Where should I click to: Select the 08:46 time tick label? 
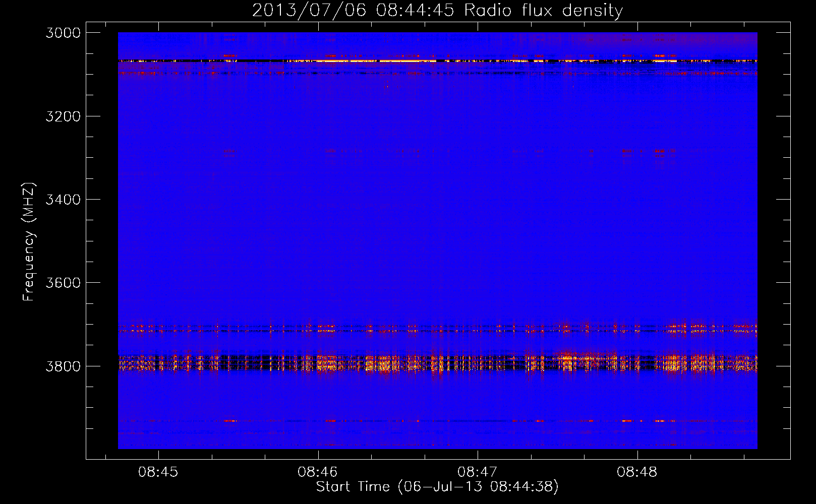click(318, 472)
